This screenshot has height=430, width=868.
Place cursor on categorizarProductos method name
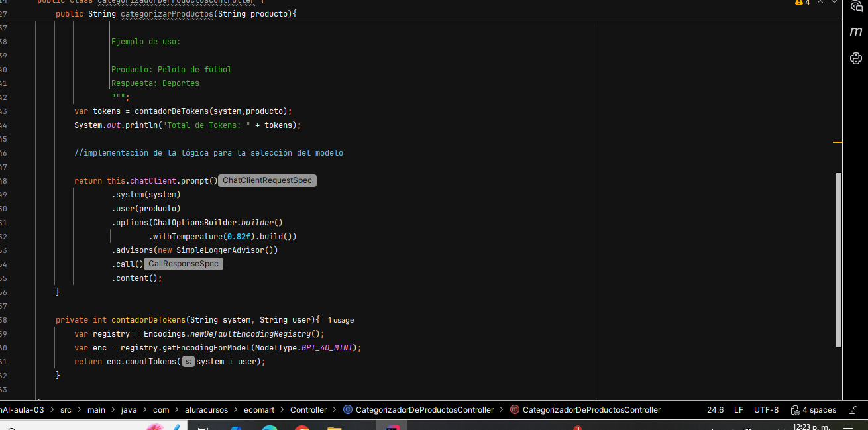coord(168,13)
